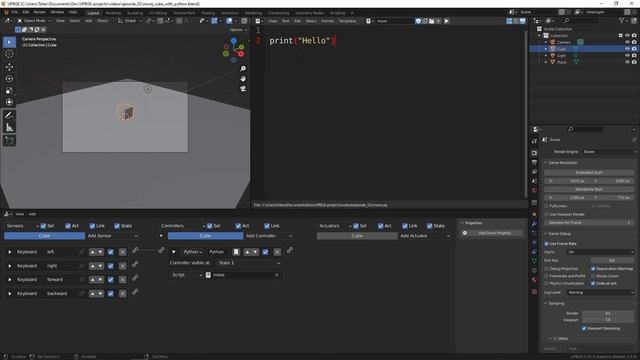Click the outliner filter funnel icon
Image resolution: width=640 pixels, height=360 pixels.
tap(622, 20)
